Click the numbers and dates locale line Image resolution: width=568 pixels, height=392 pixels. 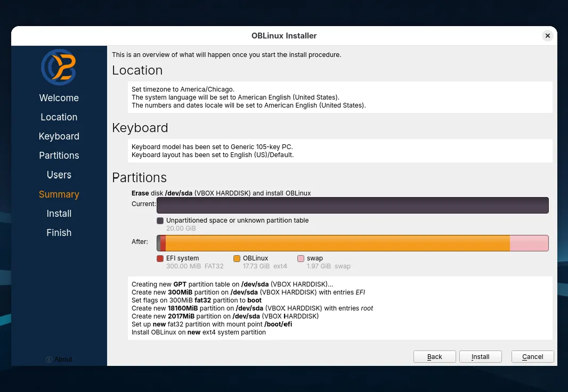click(x=248, y=105)
